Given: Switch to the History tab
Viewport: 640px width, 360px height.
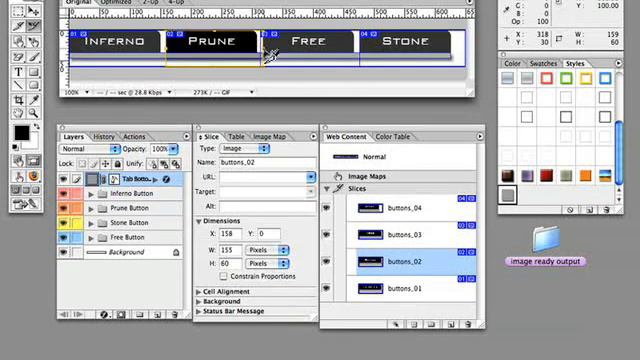Looking at the screenshot, I should 104,137.
